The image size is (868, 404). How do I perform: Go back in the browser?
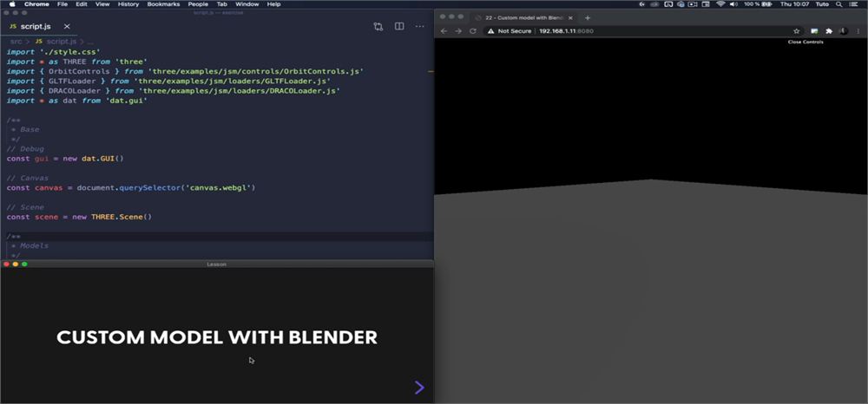click(x=444, y=31)
